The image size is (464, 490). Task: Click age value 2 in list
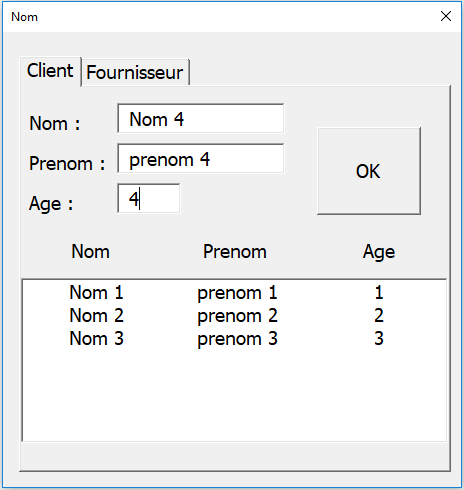[x=379, y=315]
